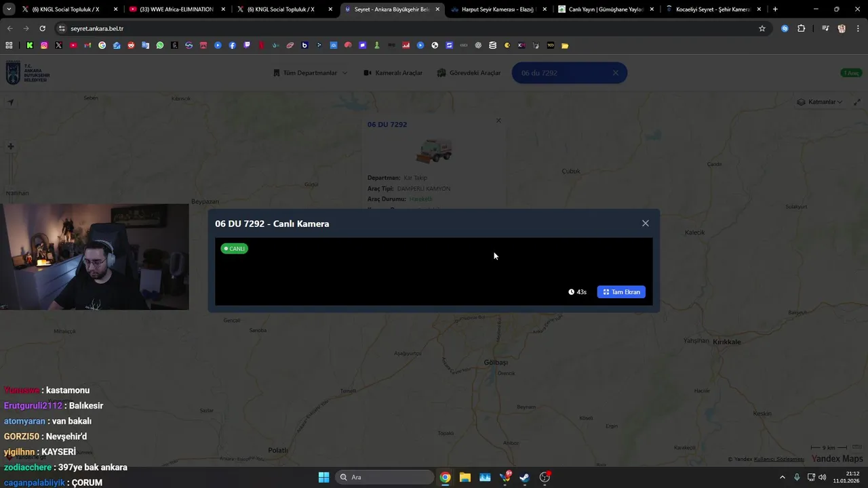Toggle map fullscreen expand icon

pos(856,102)
